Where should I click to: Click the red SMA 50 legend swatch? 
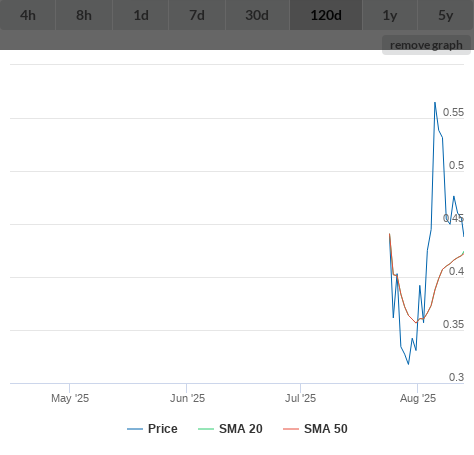pyautogui.click(x=291, y=429)
